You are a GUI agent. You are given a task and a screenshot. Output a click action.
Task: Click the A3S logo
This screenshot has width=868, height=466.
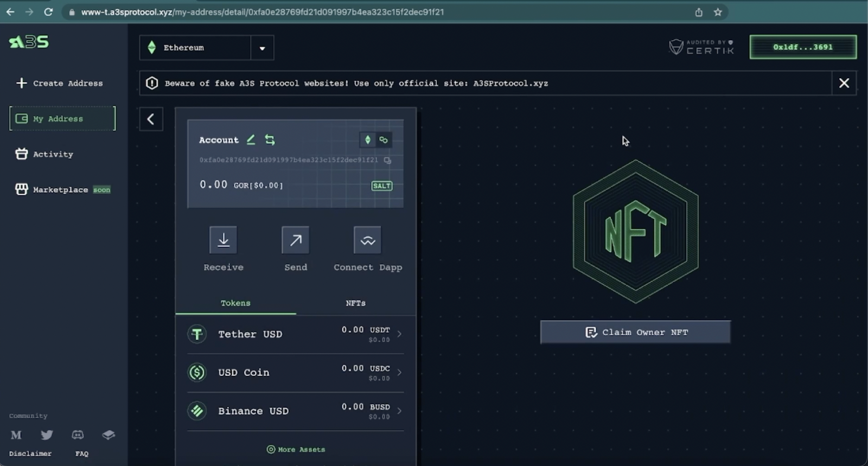click(x=29, y=42)
